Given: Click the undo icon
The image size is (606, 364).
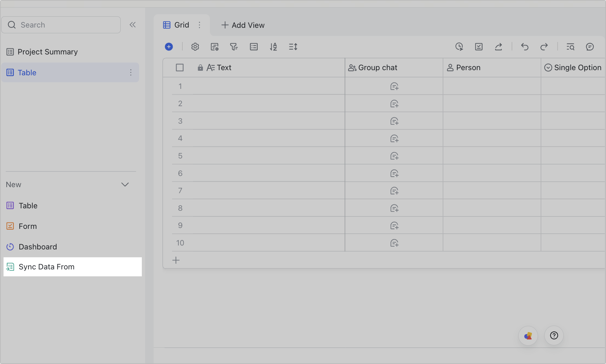Looking at the screenshot, I should [x=525, y=47].
